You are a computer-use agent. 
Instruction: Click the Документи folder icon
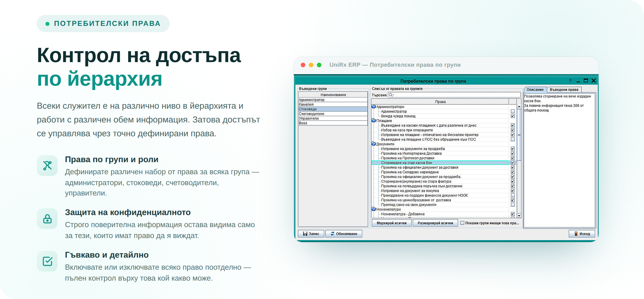pyautogui.click(x=374, y=144)
